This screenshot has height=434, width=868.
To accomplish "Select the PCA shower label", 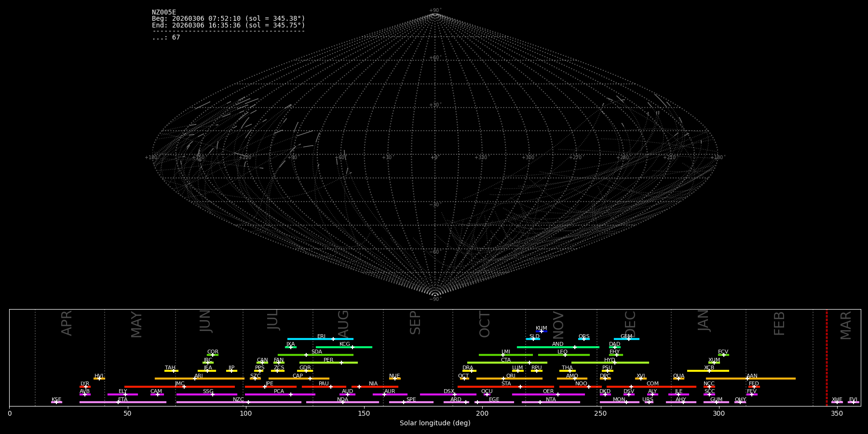I will tap(279, 392).
